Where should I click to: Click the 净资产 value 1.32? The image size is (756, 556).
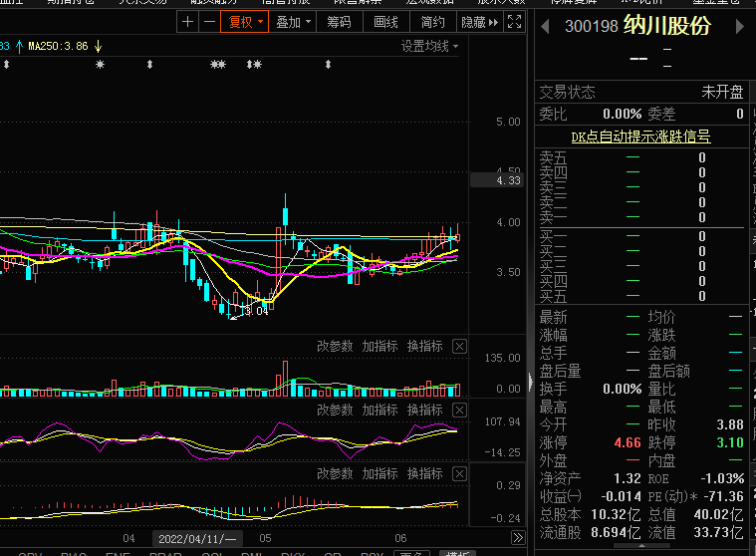(628, 478)
